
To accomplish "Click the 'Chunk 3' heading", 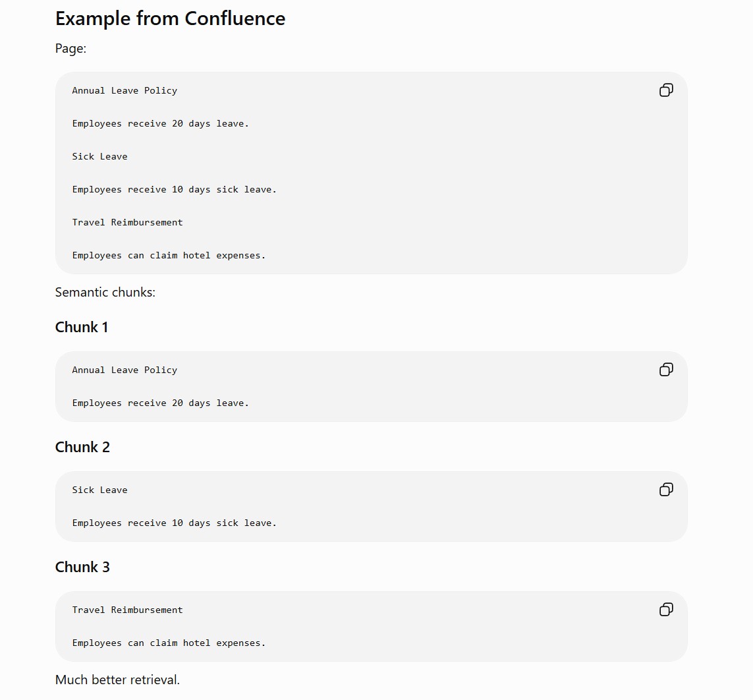I will [82, 567].
